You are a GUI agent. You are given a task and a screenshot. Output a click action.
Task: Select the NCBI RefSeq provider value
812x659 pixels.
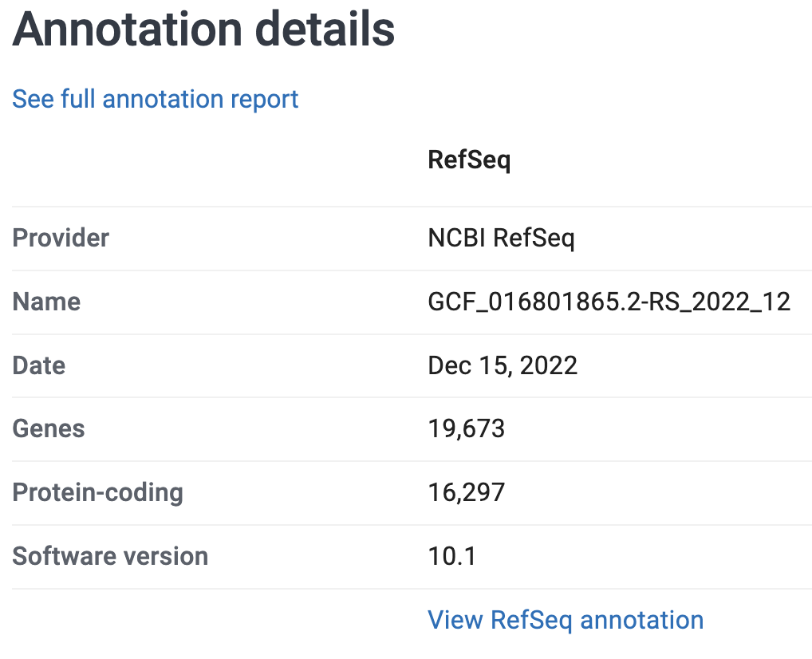coord(501,238)
